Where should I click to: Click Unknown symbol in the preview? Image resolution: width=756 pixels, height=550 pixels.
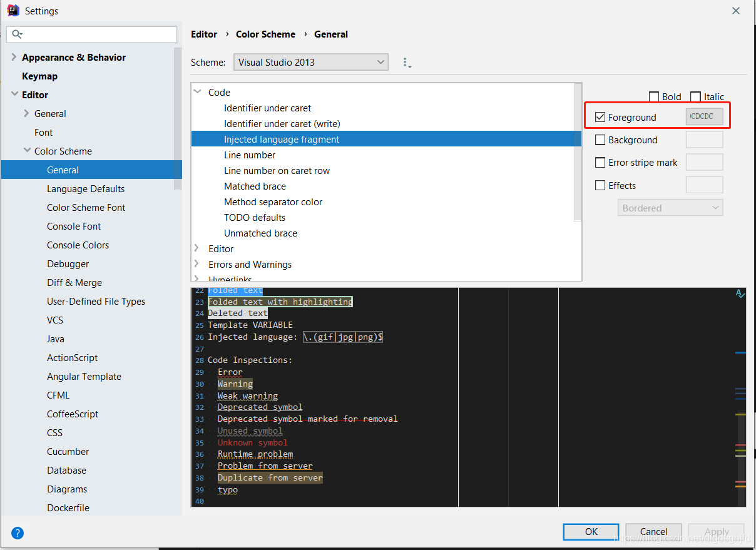(253, 442)
